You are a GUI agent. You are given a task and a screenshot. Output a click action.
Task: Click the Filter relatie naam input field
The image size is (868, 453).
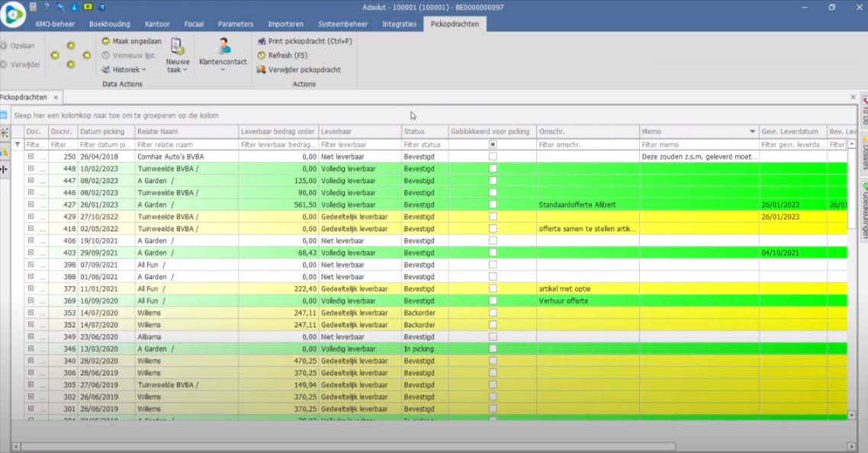pos(186,144)
